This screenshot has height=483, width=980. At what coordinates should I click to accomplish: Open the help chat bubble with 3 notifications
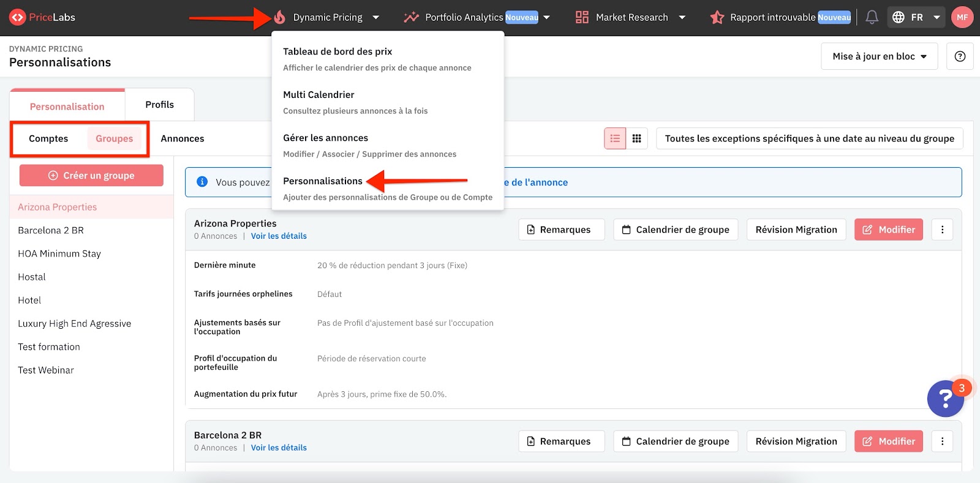point(946,399)
